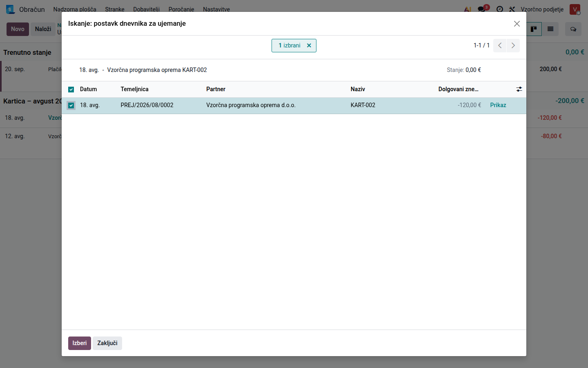Open the Nadzorna plošča menu
Image resolution: width=588 pixels, height=368 pixels.
75,9
